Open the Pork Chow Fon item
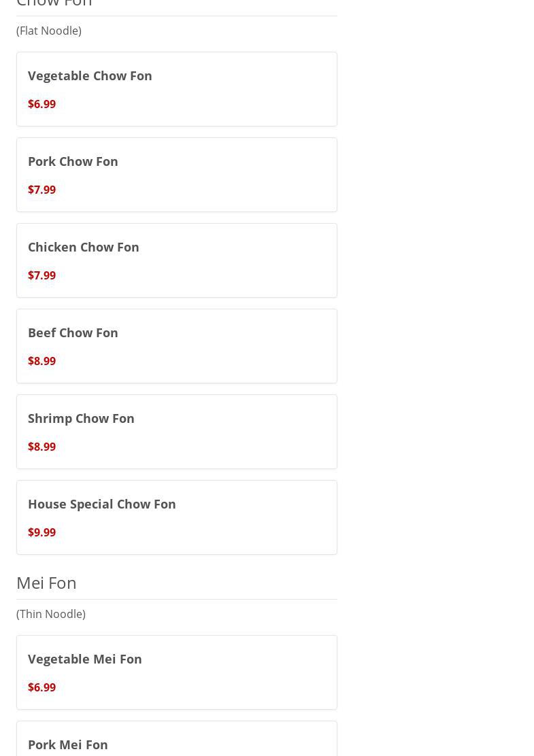Viewport: 534px width, 756px height. click(73, 161)
